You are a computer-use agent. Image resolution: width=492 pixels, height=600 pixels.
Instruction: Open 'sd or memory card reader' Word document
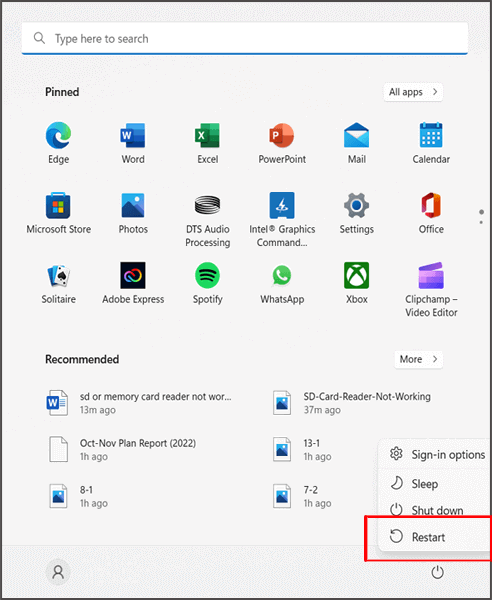tap(139, 403)
